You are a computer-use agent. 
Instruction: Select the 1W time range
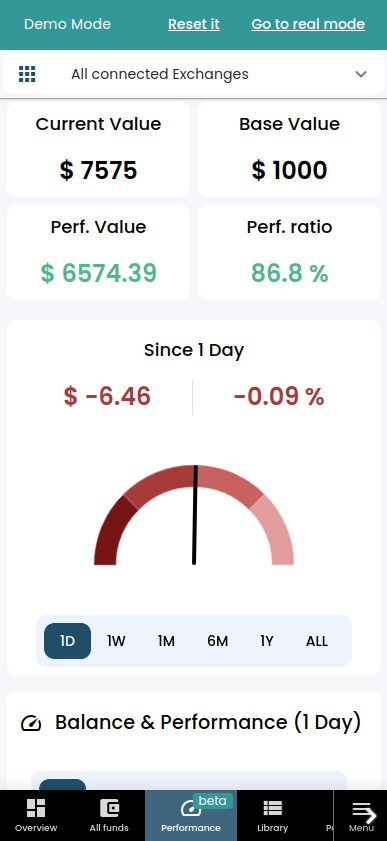[x=116, y=641]
